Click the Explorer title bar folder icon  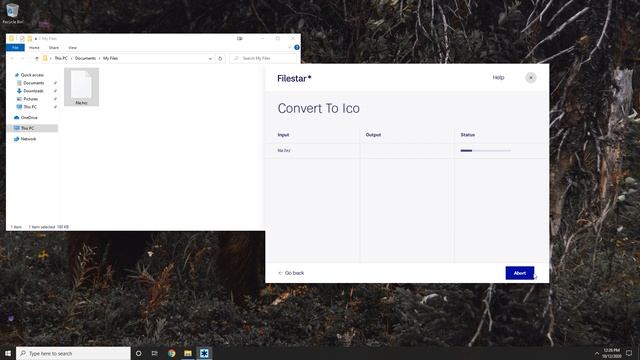[11, 38]
